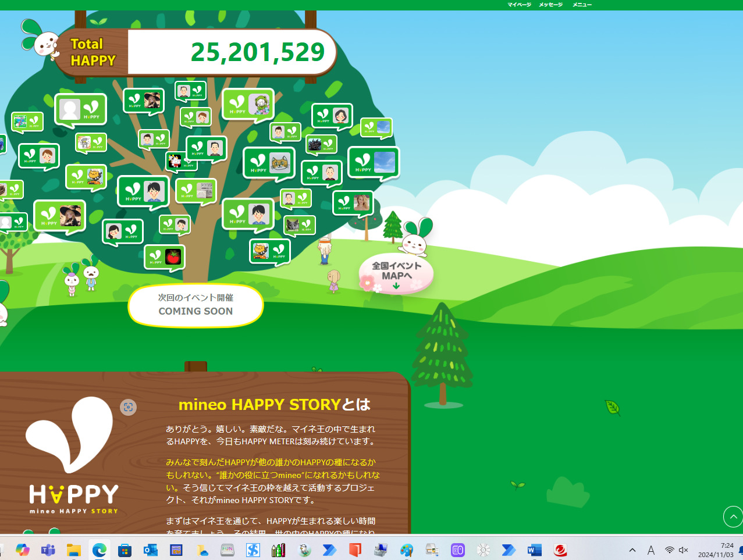Launch Word from the taskbar
Screen dimensions: 743x560
pyautogui.click(x=534, y=550)
